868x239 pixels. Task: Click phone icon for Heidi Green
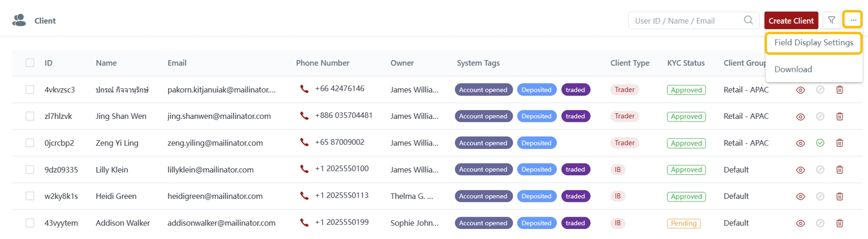click(x=304, y=196)
